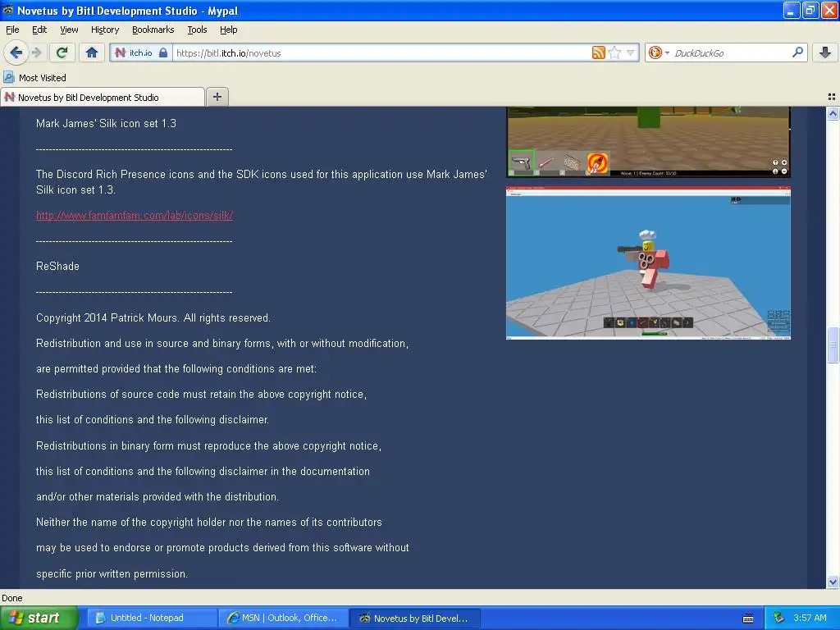Click the search magnifier icon

point(797,52)
